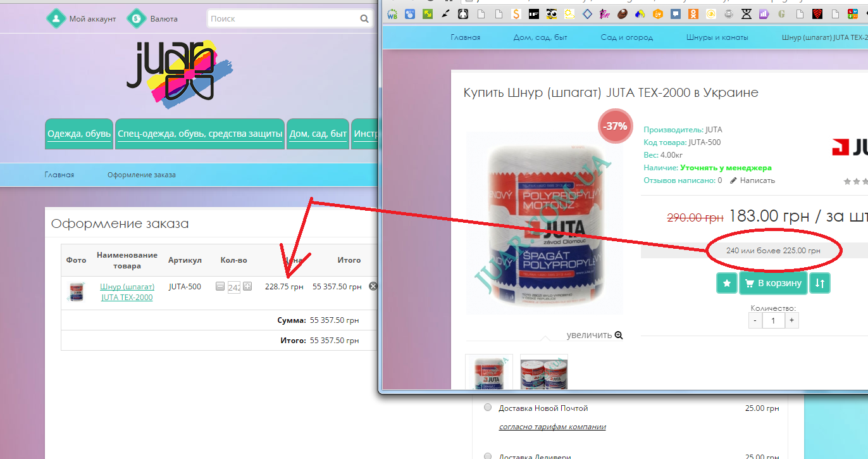
Task: Click the Мой аккаунт user icon
Action: click(x=56, y=18)
